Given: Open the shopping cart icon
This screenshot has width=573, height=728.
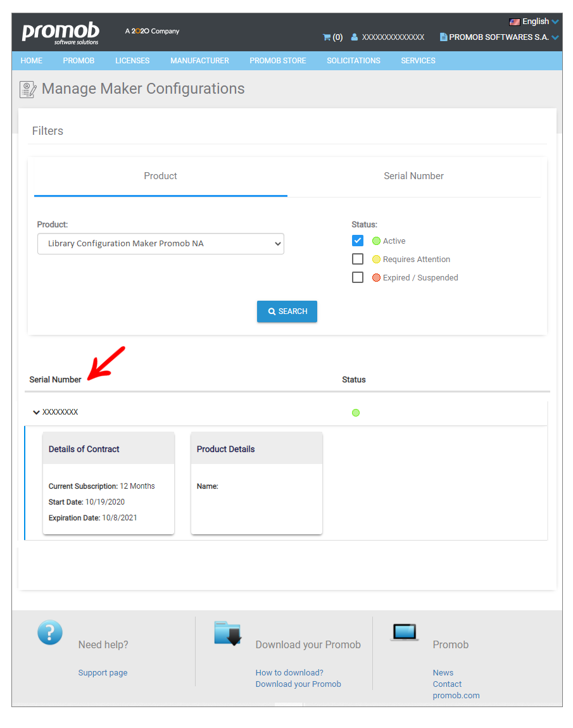Looking at the screenshot, I should tap(327, 37).
